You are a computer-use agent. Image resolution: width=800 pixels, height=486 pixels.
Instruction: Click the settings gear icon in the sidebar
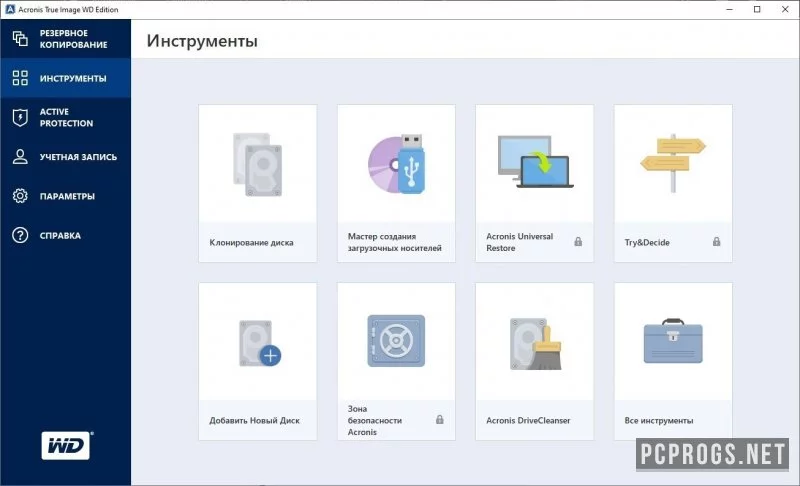[x=20, y=196]
